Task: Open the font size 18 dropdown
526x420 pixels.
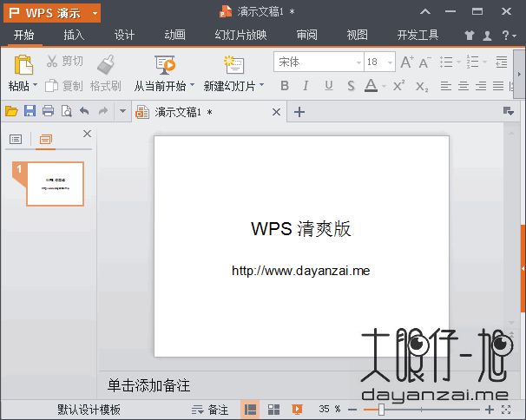Action: pos(390,62)
